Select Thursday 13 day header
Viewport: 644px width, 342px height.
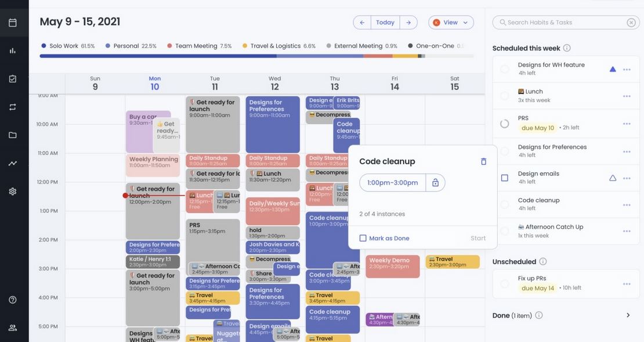point(335,84)
